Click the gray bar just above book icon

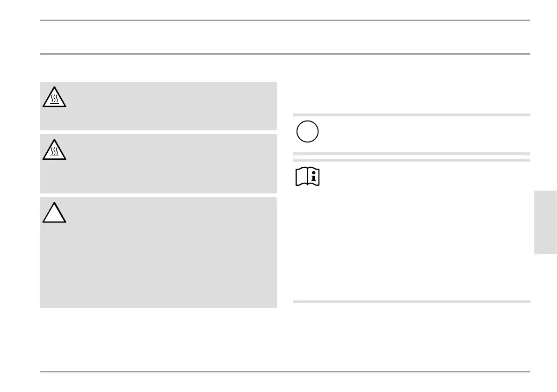[x=412, y=160]
